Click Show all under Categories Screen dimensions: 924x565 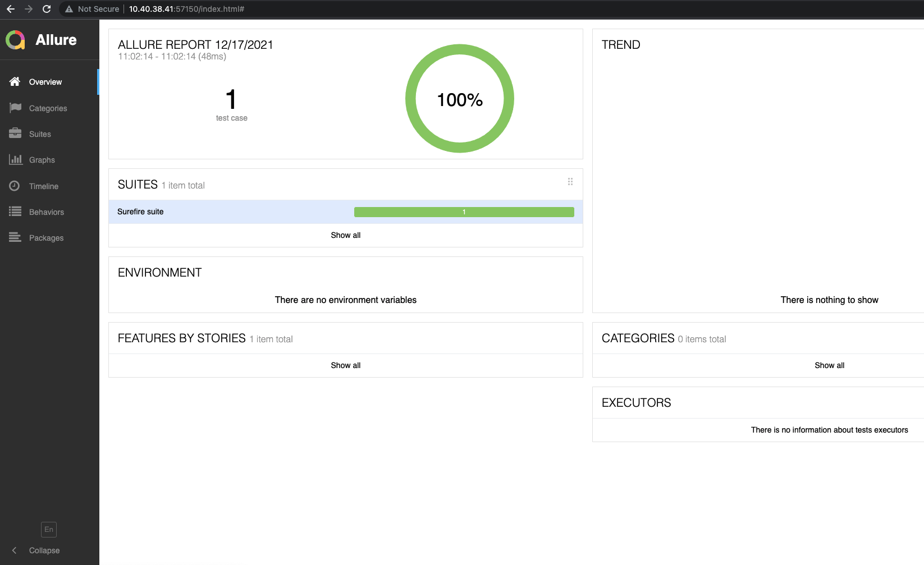click(x=830, y=365)
